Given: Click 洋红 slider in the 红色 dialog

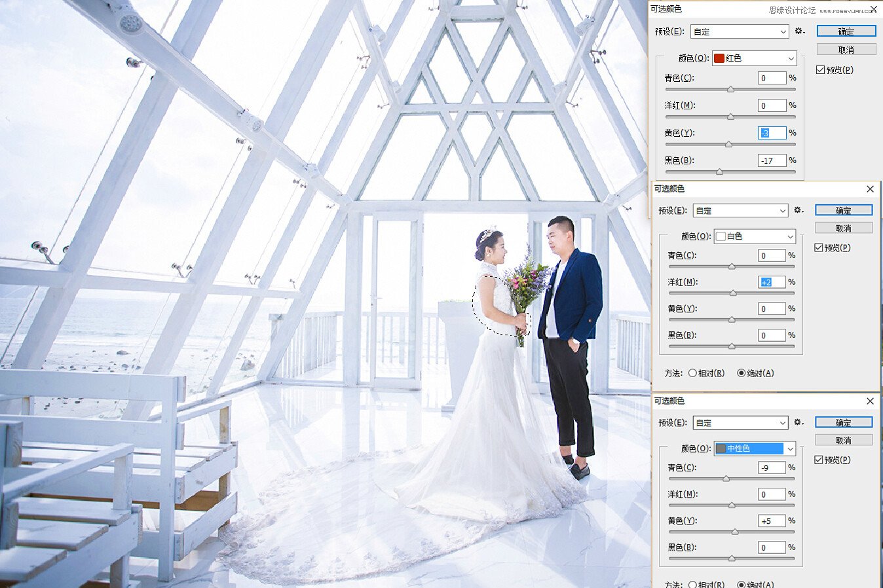Looking at the screenshot, I should click(730, 117).
